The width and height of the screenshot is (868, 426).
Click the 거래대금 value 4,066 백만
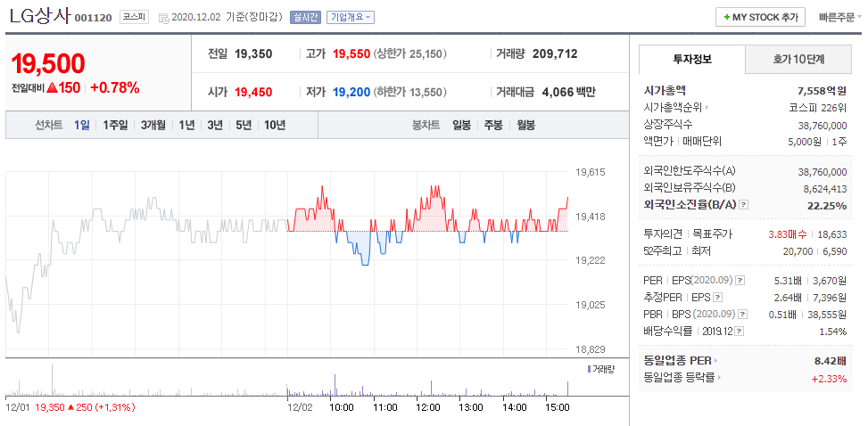568,92
